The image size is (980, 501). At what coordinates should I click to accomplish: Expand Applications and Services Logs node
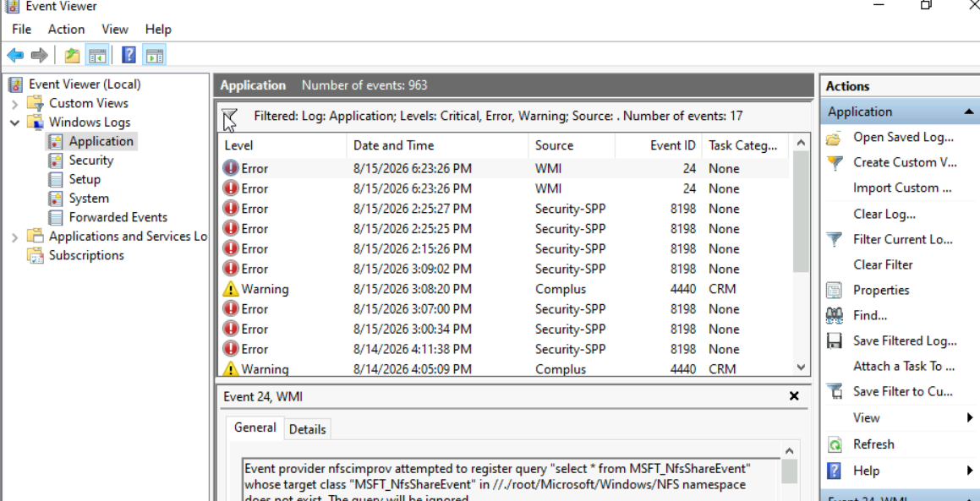(x=15, y=237)
